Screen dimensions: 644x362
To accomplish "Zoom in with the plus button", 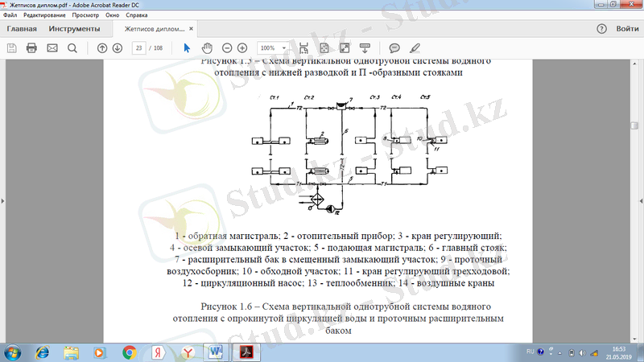I will pos(242,48).
